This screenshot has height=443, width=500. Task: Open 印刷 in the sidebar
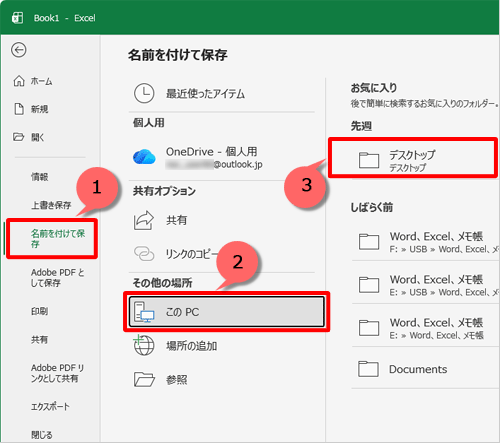click(x=40, y=311)
